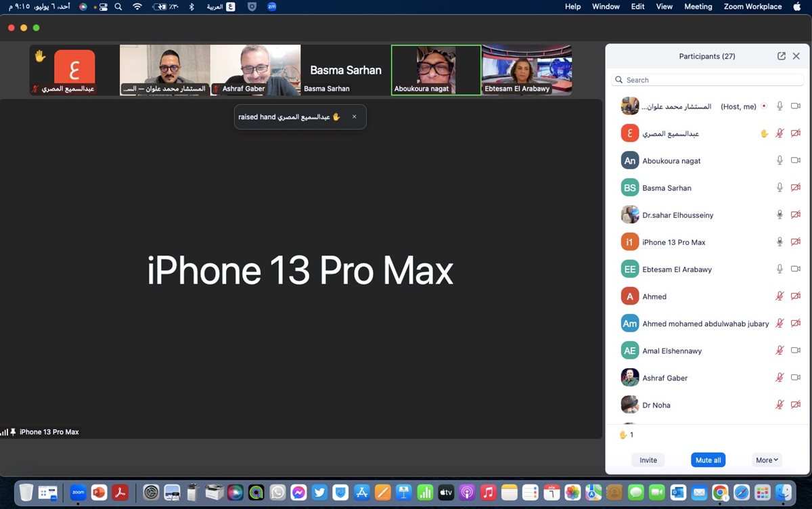Click iPhone 13 Pro Max microphone icon
Image resolution: width=812 pixels, height=509 pixels.
click(780, 242)
